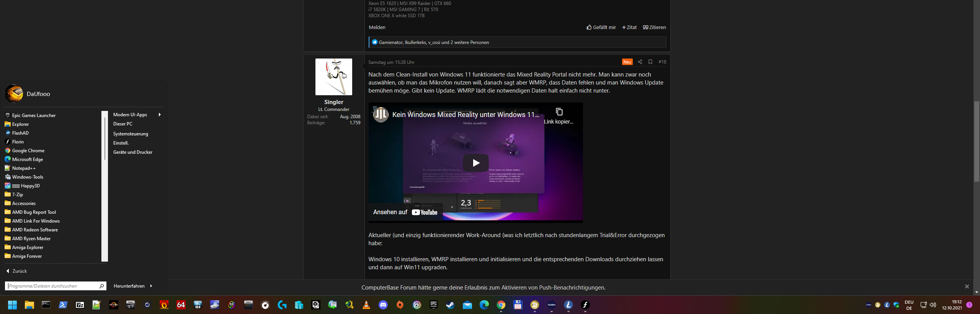Open VLC media player from taskbar
Viewport: 980px width, 314px height.
(x=366, y=305)
